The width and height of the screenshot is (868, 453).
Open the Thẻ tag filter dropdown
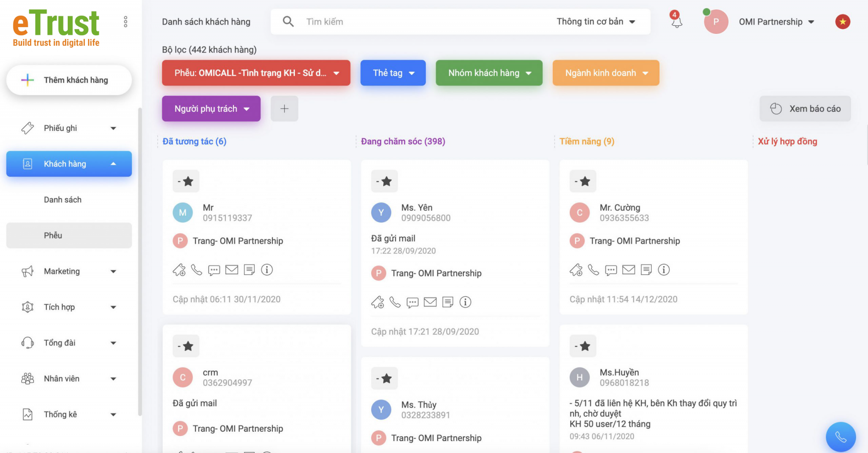coord(393,73)
